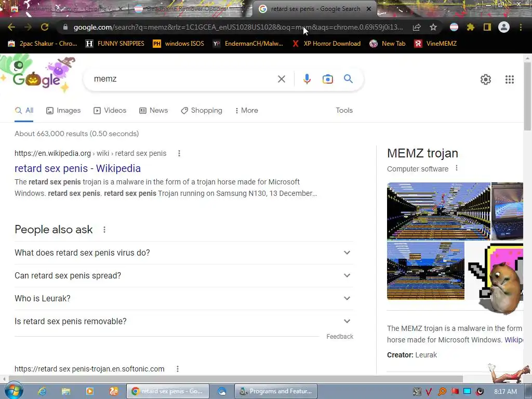Image resolution: width=532 pixels, height=399 pixels.
Task: Open Windows Explorer folder in taskbar
Action: tap(66, 391)
